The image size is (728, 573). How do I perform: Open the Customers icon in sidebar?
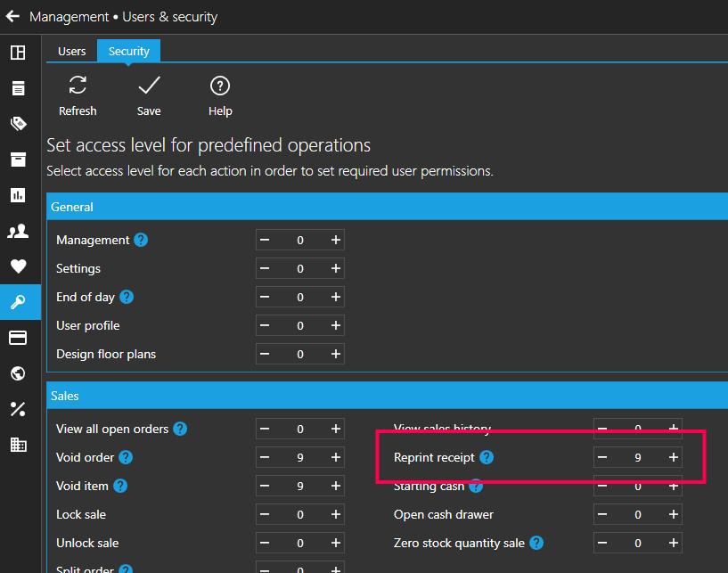coord(18,231)
